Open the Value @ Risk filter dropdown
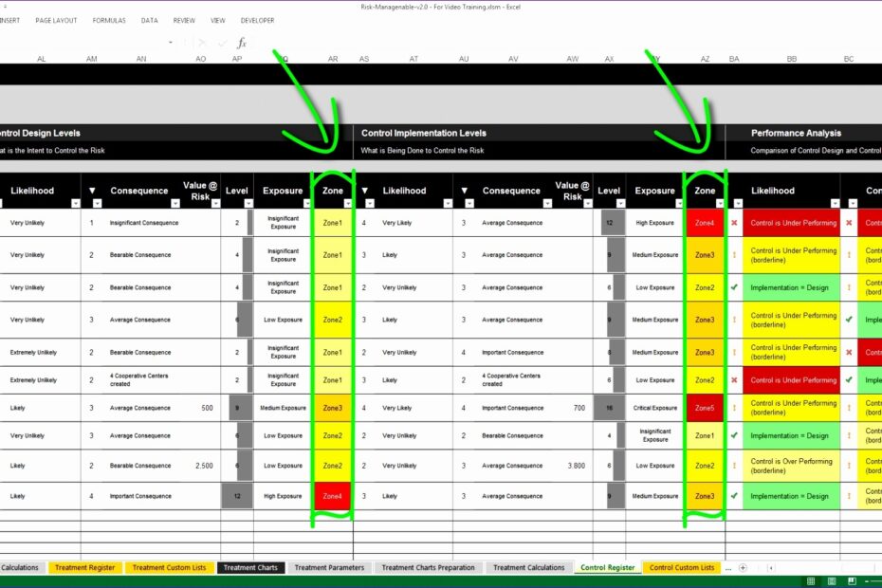This screenshot has width=882, height=588. (x=215, y=203)
